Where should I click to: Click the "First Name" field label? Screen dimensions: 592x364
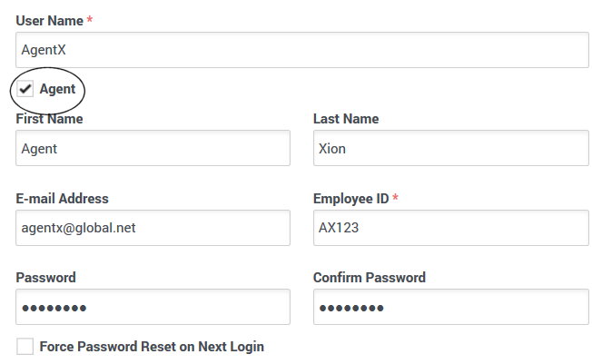click(x=49, y=119)
